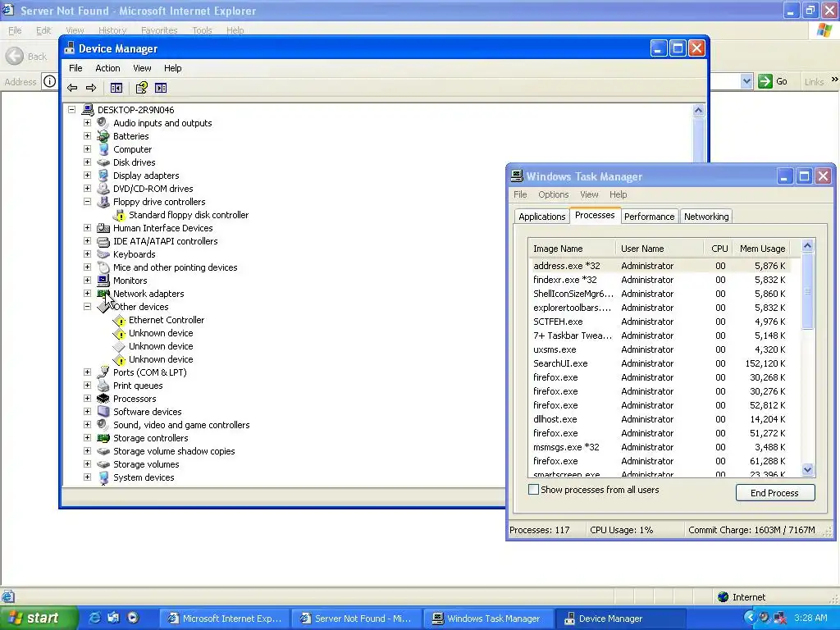Click the Audio inputs and outputs icon
This screenshot has width=840, height=630.
tap(103, 123)
